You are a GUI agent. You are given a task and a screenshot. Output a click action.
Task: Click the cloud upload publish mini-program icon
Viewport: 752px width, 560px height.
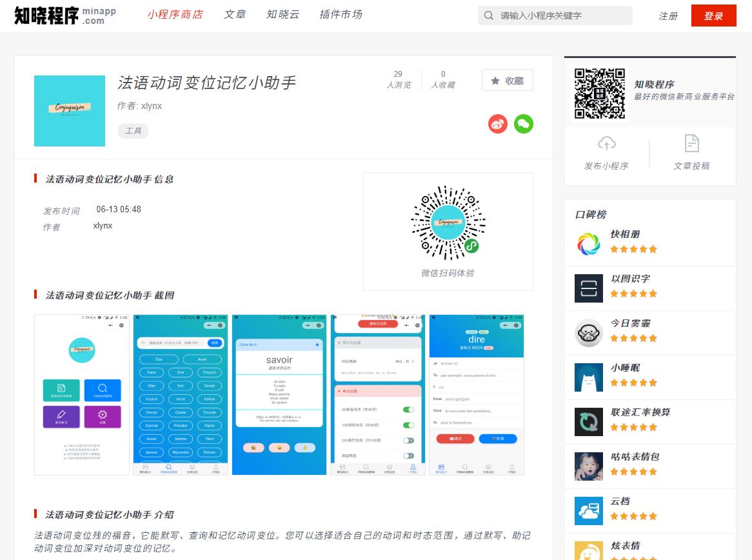(x=606, y=143)
